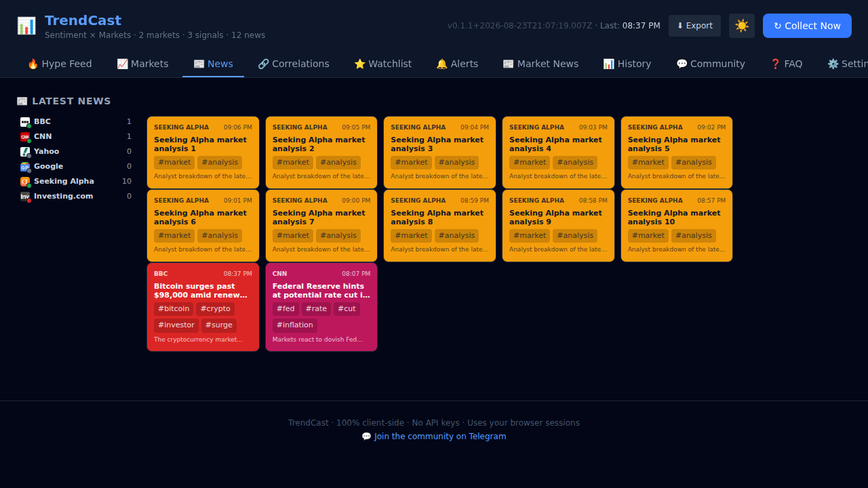Screen dimensions: 868x488
Task: Click the app subtitle listing markets and signals
Action: click(155, 35)
